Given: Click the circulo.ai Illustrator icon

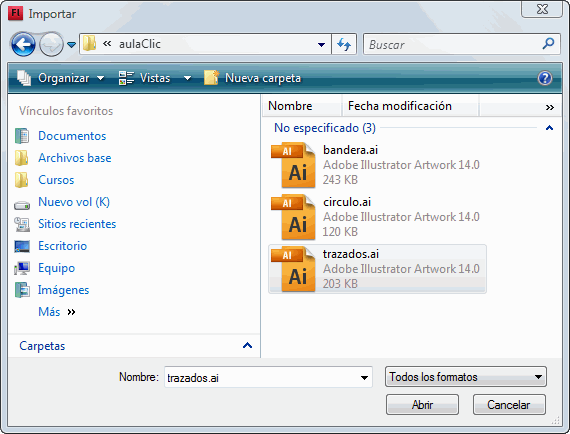Looking at the screenshot, I should (x=293, y=217).
